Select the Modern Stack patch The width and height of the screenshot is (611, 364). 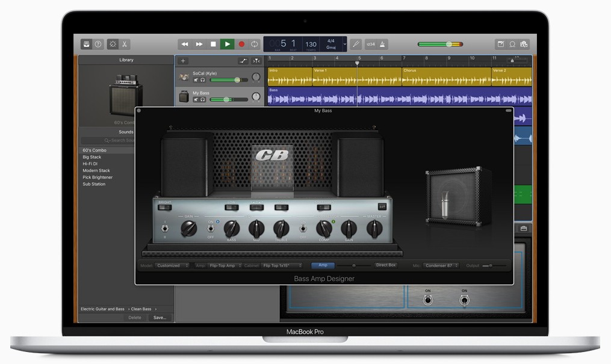click(96, 170)
